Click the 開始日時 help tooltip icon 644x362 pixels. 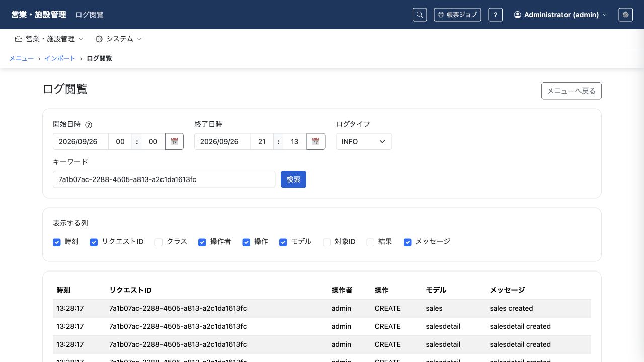[x=89, y=125]
